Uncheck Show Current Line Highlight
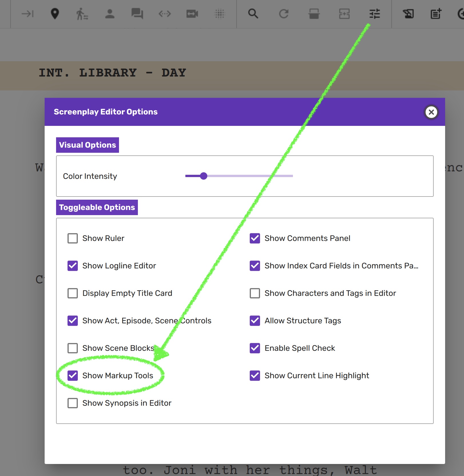The height and width of the screenshot is (476, 464). 255,376
